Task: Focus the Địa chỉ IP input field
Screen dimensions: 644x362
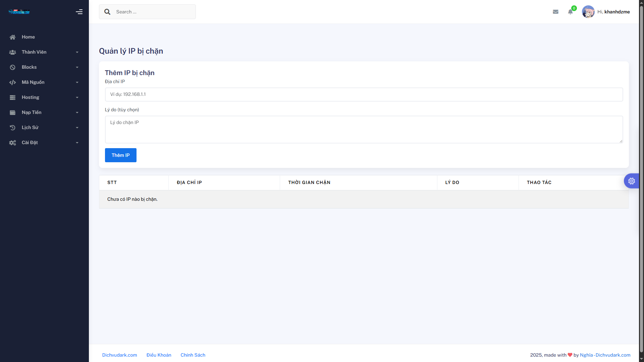Action: (x=364, y=95)
